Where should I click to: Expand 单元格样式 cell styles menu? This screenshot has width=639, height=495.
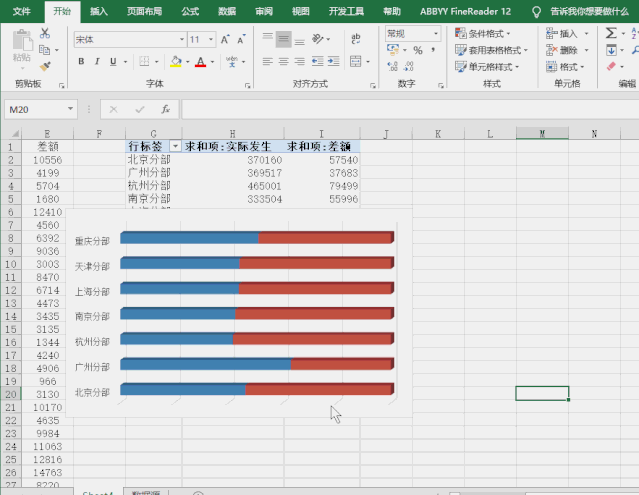(x=487, y=66)
